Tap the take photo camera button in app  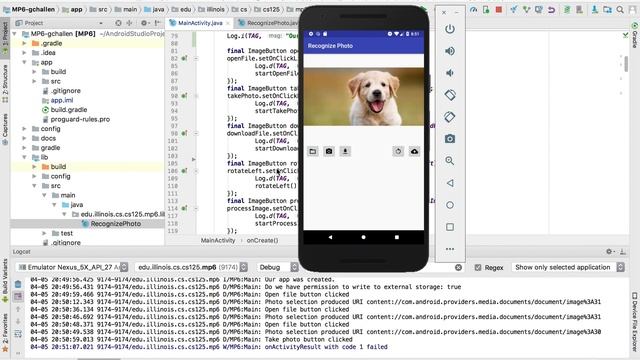tap(329, 151)
